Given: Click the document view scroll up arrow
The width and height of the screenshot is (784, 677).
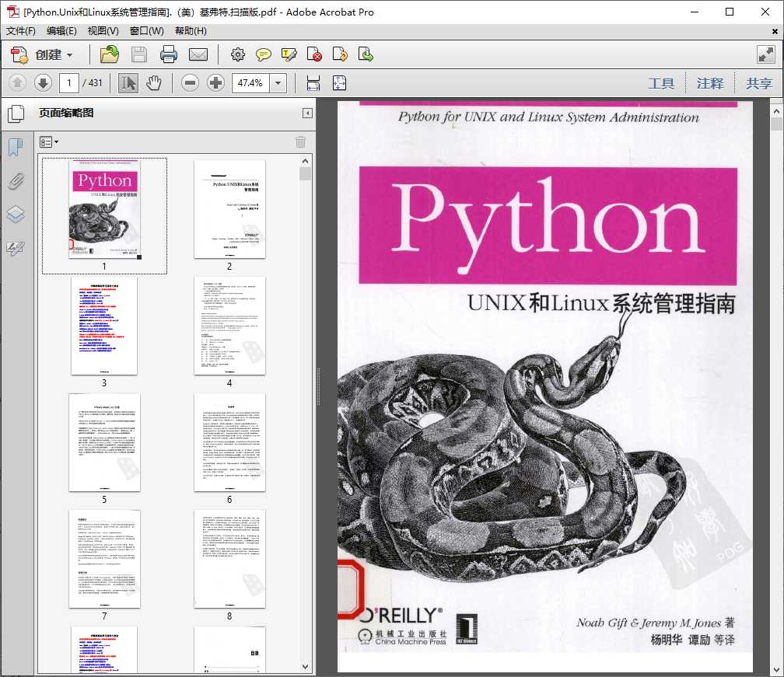Looking at the screenshot, I should click(x=776, y=111).
